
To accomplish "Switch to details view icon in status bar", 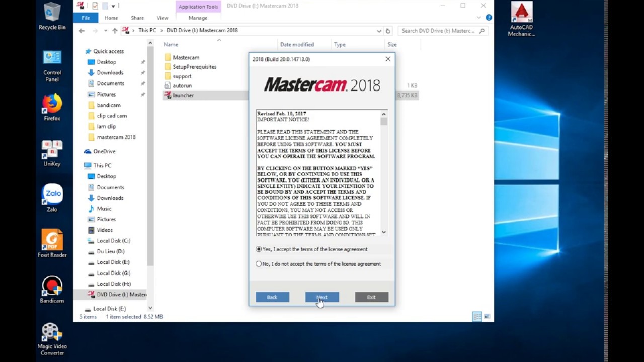I will pos(477,317).
